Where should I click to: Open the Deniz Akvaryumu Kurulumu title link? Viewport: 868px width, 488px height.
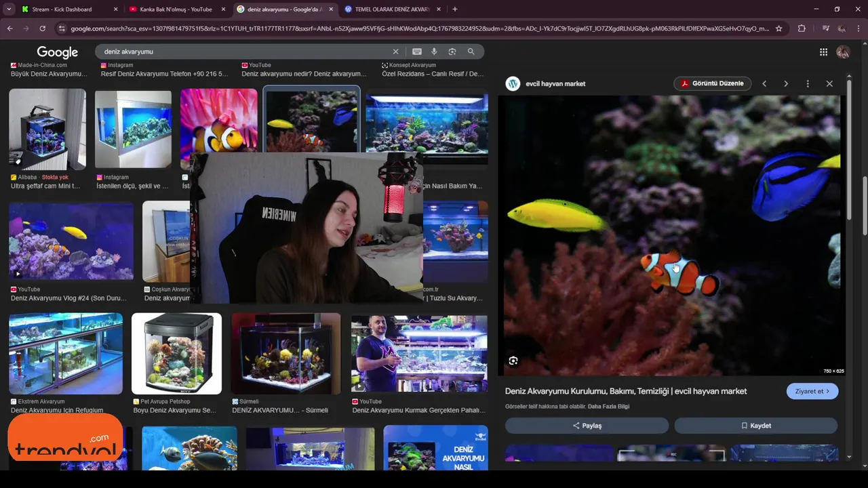tap(626, 391)
